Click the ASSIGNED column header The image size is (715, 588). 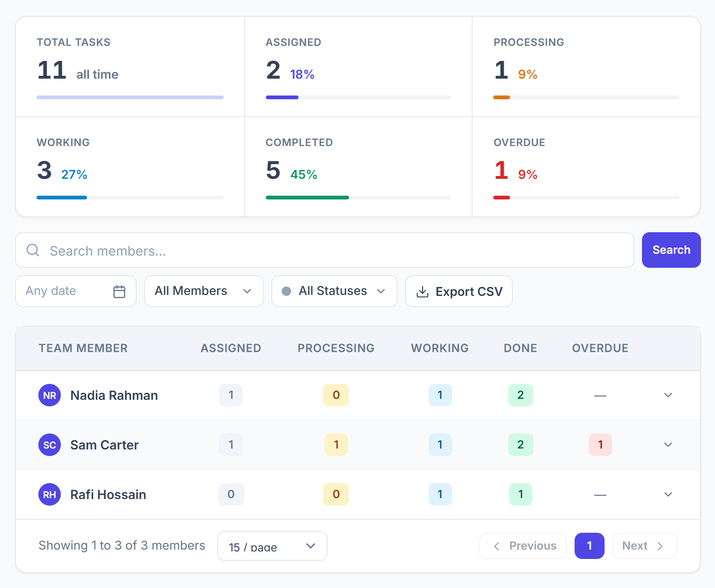click(231, 348)
